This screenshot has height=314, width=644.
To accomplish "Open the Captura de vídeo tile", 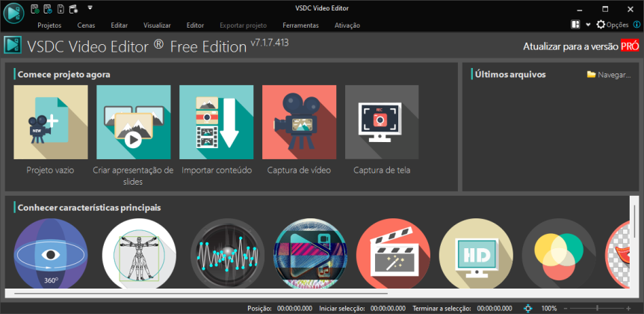I will click(299, 122).
